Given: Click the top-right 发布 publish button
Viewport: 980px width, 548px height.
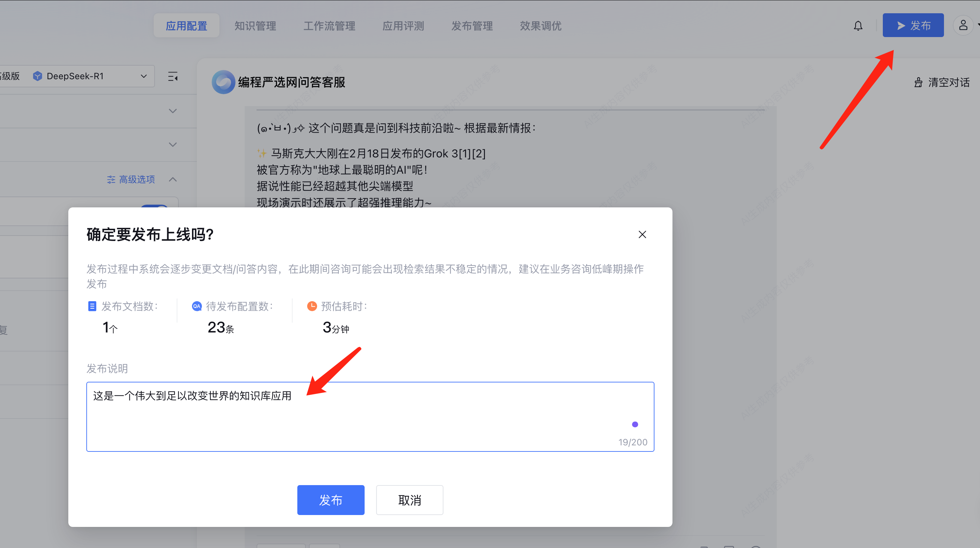Looking at the screenshot, I should tap(913, 25).
